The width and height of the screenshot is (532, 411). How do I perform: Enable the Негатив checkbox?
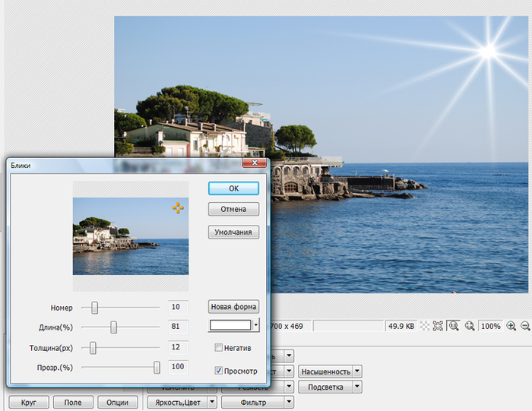pyautogui.click(x=219, y=348)
